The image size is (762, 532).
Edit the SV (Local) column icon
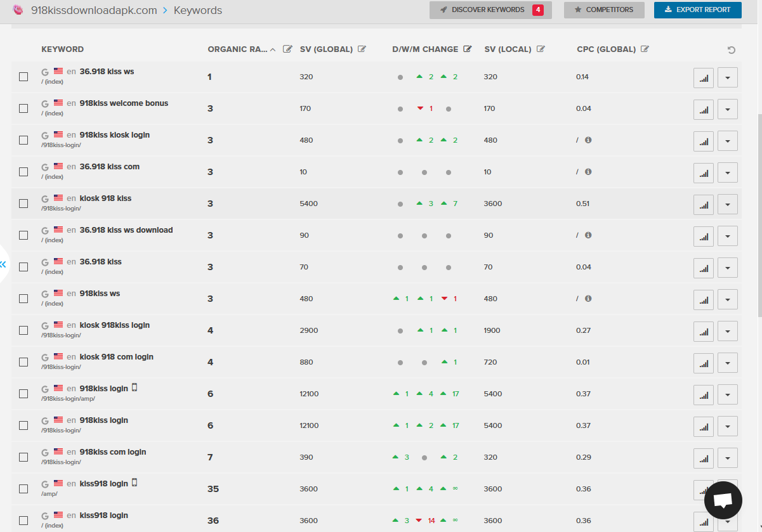pyautogui.click(x=541, y=49)
